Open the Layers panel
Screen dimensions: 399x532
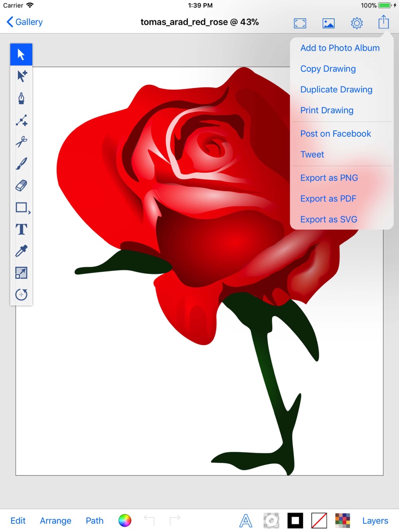click(x=375, y=520)
